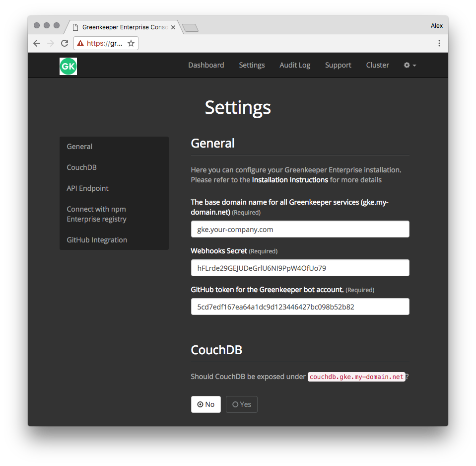Open the Dashboard nav item
This screenshot has height=466, width=476.
[206, 65]
